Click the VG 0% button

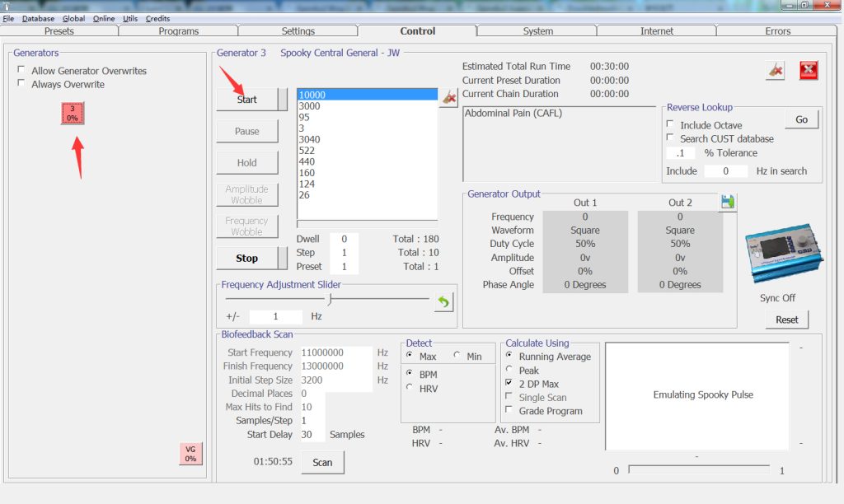click(x=190, y=454)
